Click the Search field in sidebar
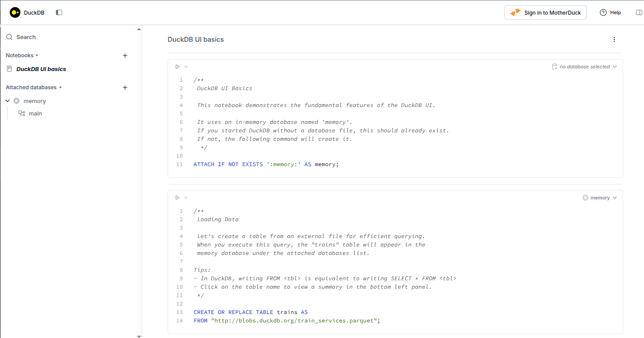Viewport: 644px width, 338px height. 26,37
